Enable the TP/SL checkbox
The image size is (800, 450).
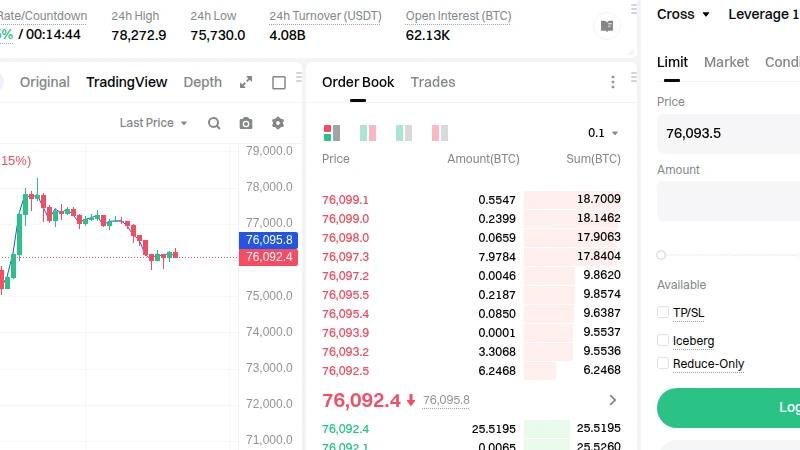663,312
